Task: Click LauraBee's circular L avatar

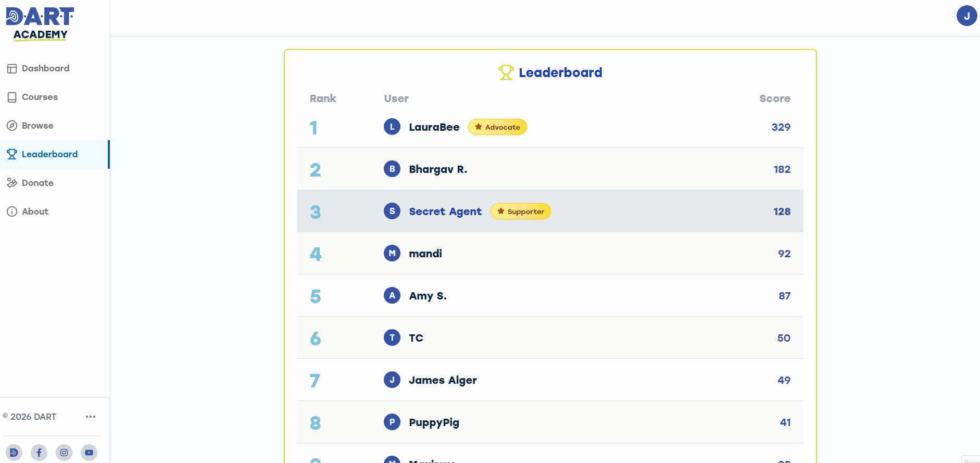Action: point(392,127)
